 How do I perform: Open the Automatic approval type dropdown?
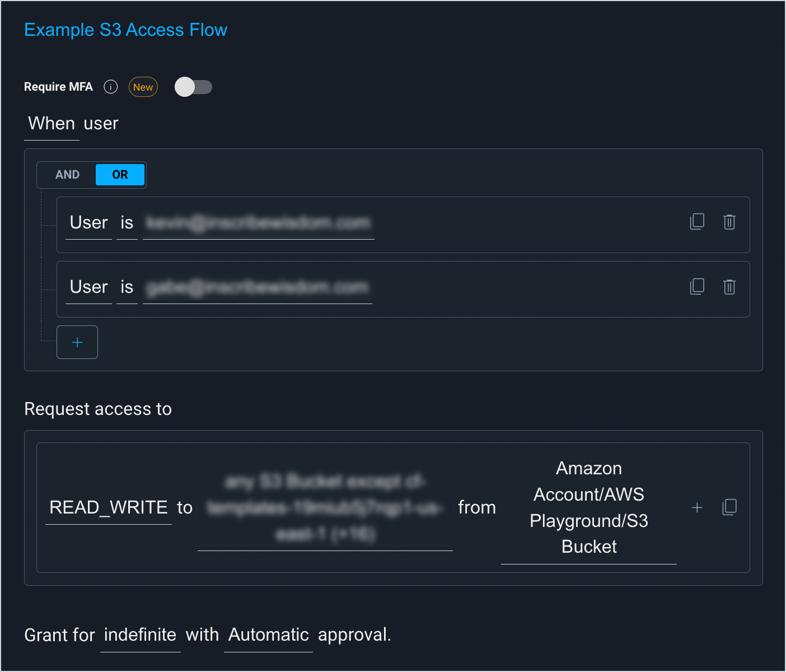point(268,635)
